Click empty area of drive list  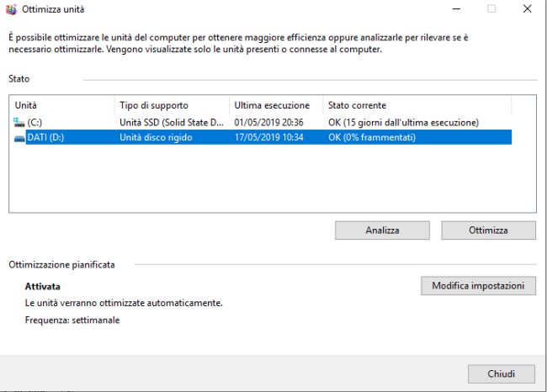coord(273,177)
